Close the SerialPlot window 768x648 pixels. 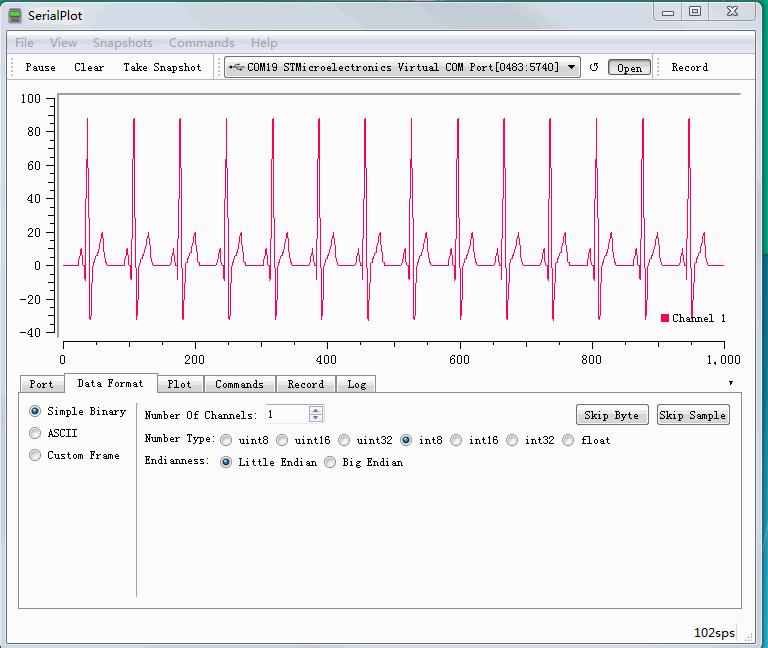click(x=732, y=11)
